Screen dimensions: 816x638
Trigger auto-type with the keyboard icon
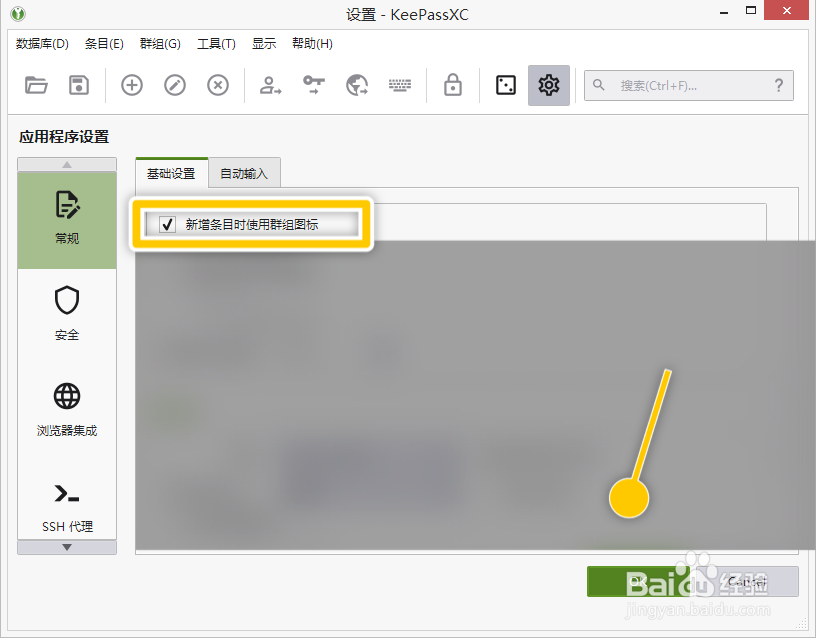pyautogui.click(x=400, y=85)
